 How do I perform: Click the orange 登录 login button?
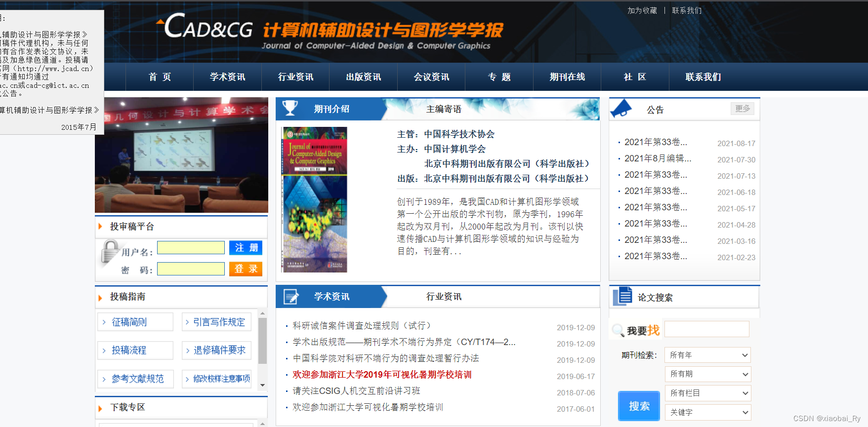(246, 269)
